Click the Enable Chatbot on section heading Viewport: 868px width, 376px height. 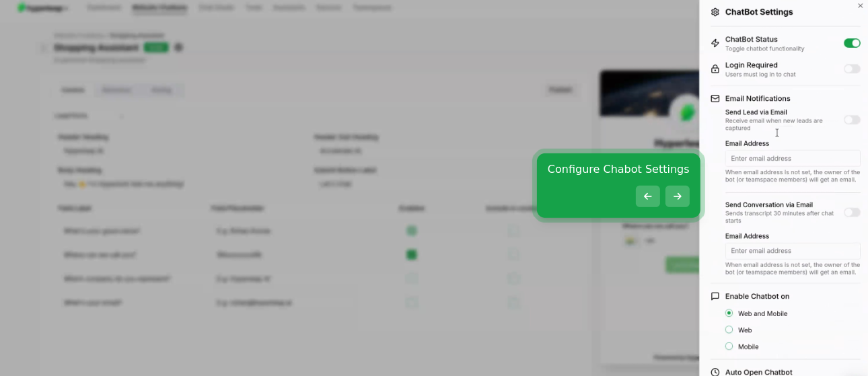(757, 296)
